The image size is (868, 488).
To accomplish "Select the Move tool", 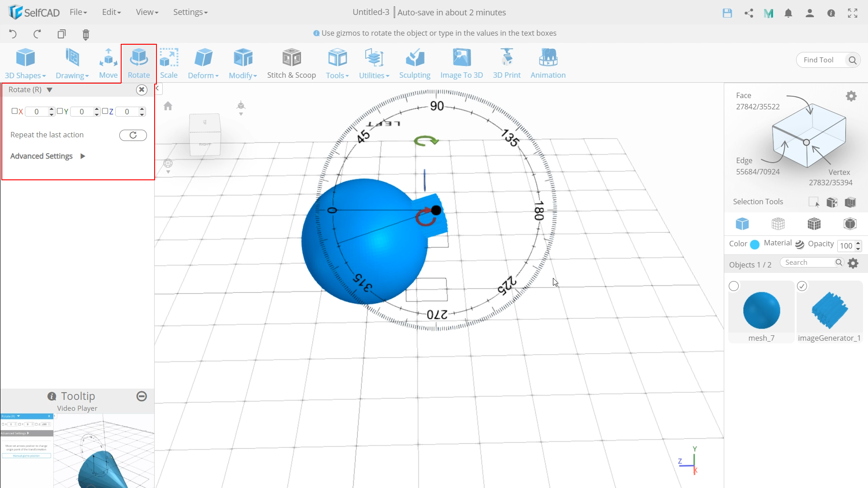I will [108, 64].
